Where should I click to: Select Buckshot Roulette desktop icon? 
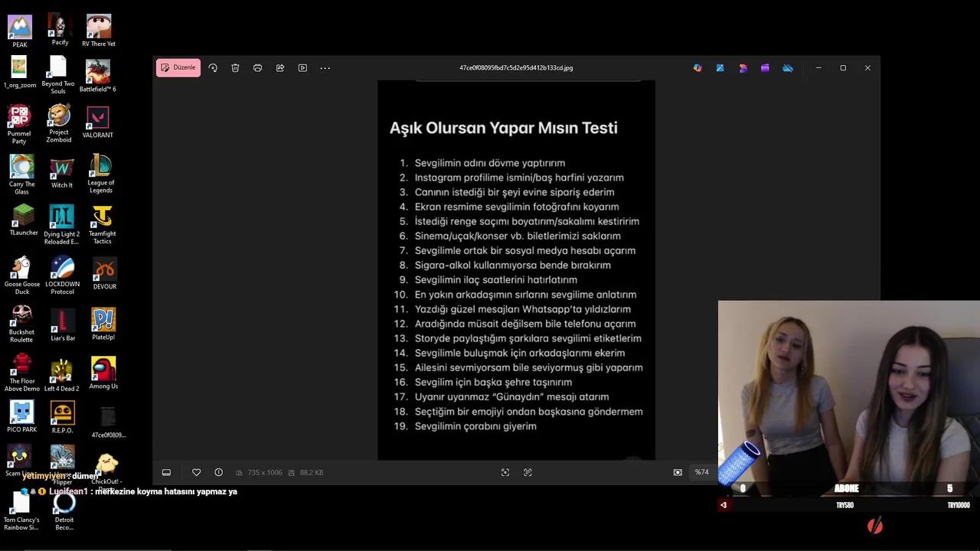pyautogui.click(x=21, y=324)
